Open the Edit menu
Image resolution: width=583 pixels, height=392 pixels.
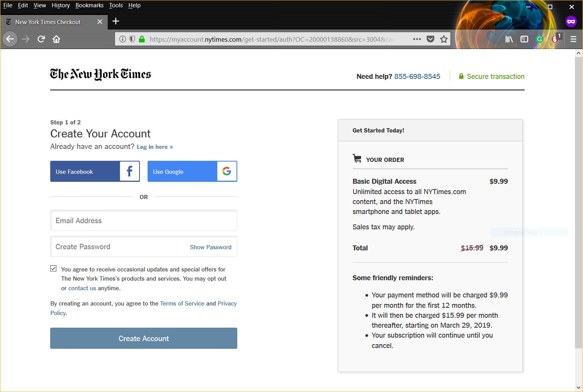(x=23, y=5)
